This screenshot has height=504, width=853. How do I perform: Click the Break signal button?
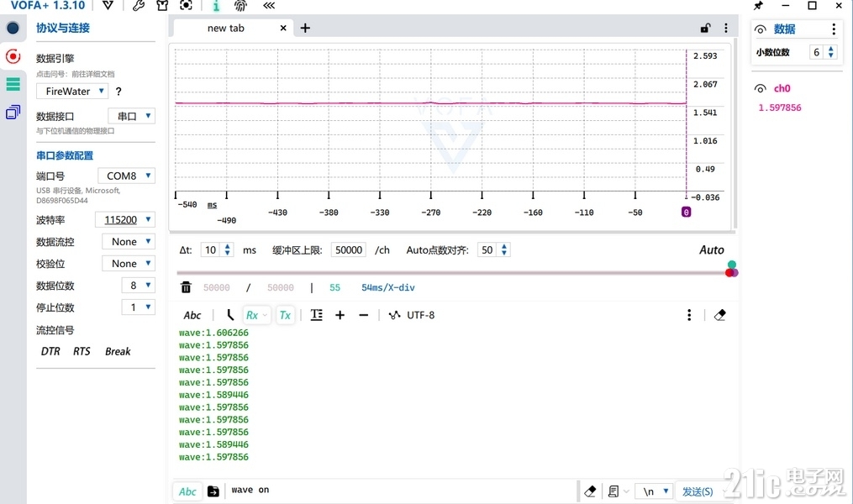pyautogui.click(x=118, y=352)
